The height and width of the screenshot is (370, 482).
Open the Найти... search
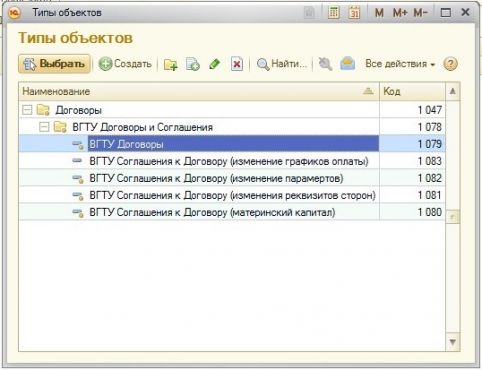[x=282, y=64]
